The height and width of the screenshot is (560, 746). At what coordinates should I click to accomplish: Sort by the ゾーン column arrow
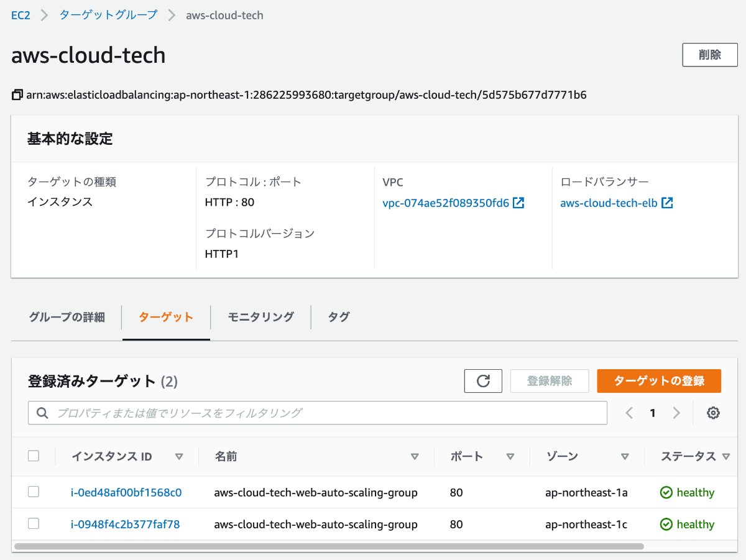[624, 457]
